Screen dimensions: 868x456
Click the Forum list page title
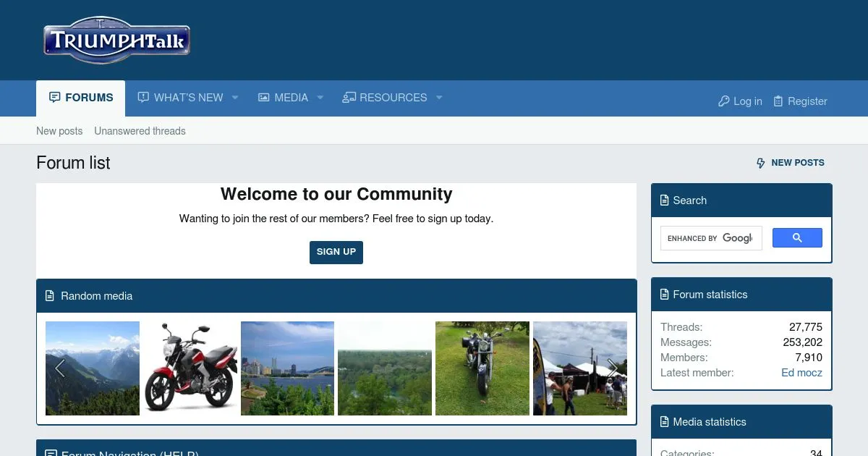click(73, 163)
